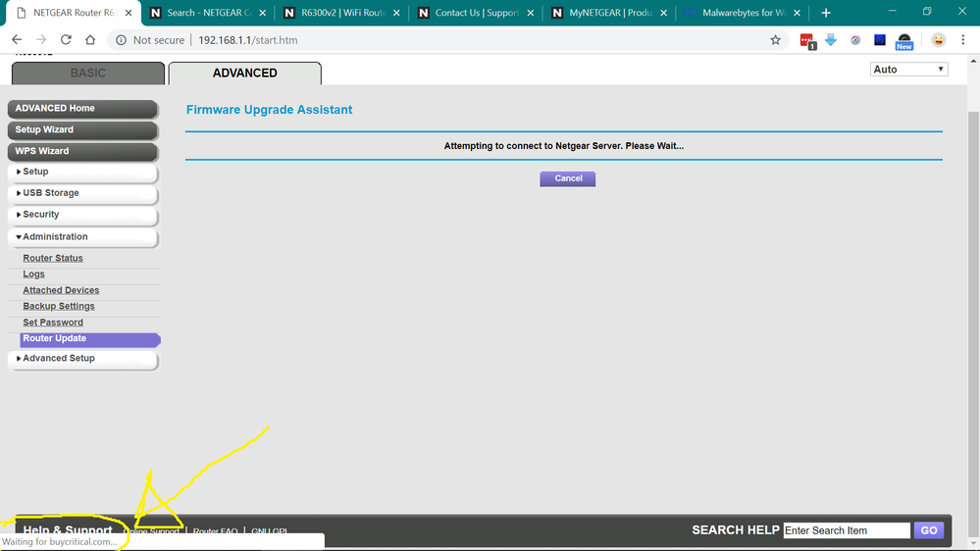Image resolution: width=980 pixels, height=551 pixels.
Task: Click GO to search help
Action: [929, 530]
